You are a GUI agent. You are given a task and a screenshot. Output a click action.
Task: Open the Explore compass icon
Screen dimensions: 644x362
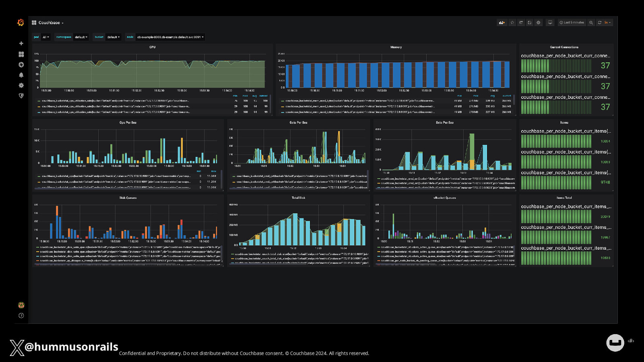21,64
